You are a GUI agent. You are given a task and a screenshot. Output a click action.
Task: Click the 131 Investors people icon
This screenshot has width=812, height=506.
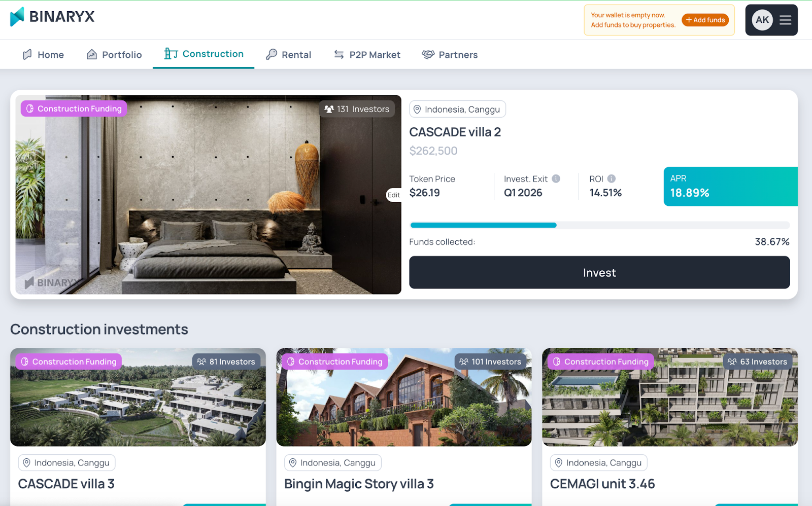[x=329, y=109]
